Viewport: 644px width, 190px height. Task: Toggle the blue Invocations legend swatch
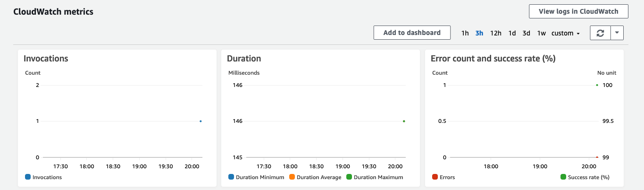click(x=28, y=177)
